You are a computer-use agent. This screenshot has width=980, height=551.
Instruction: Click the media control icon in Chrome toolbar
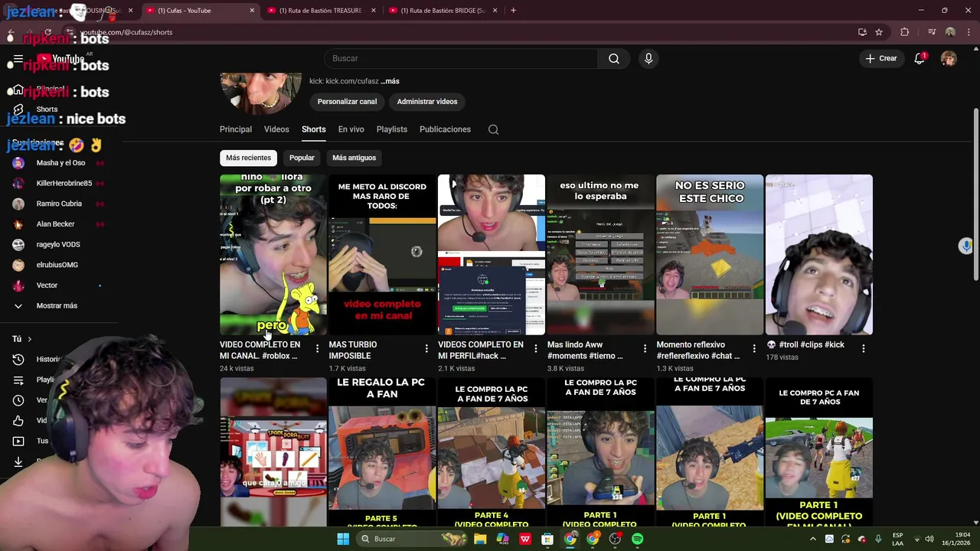pyautogui.click(x=932, y=32)
